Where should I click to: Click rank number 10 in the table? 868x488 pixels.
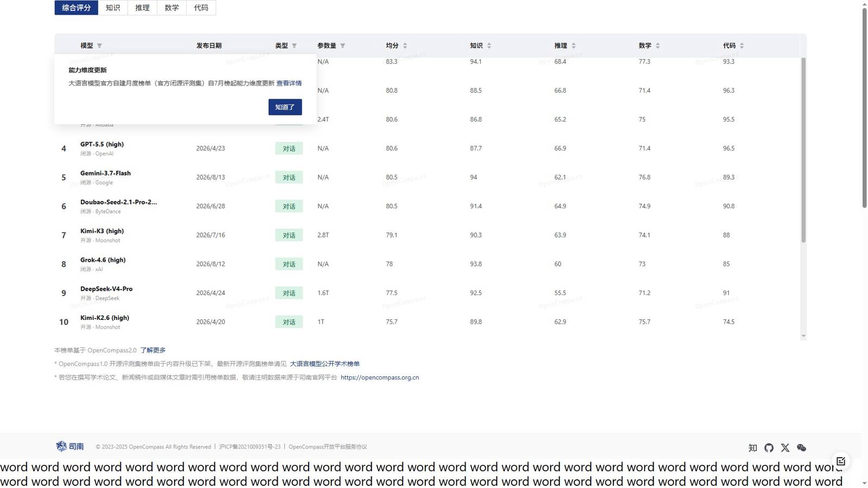point(63,322)
